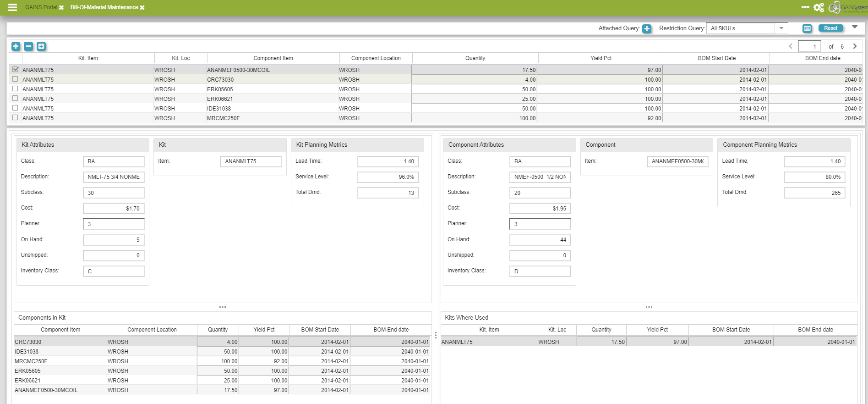Viewport: 868px width, 404px height.
Task: Click the blue minus remove row icon
Action: pyautogui.click(x=28, y=46)
